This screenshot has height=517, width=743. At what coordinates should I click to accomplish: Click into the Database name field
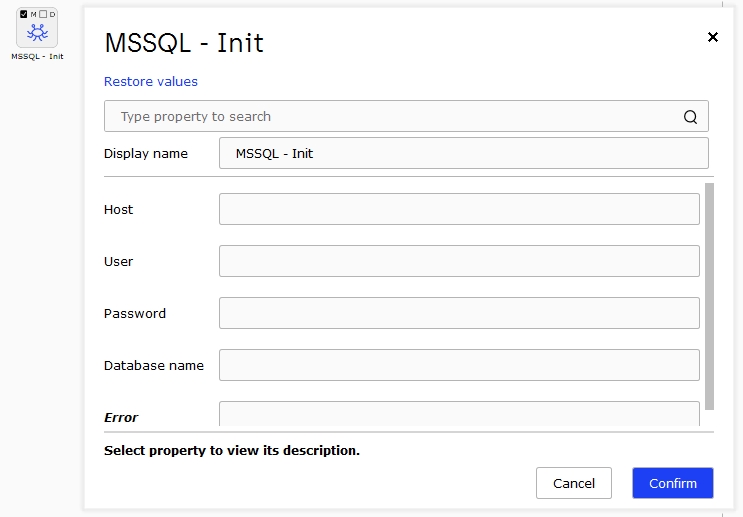[459, 365]
